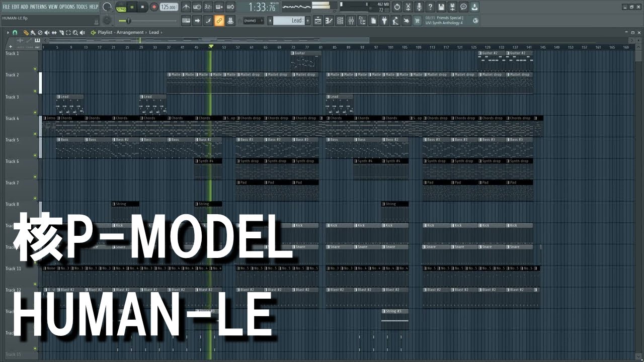
Task: Open the plugin picker plug icon
Action: click(384, 21)
